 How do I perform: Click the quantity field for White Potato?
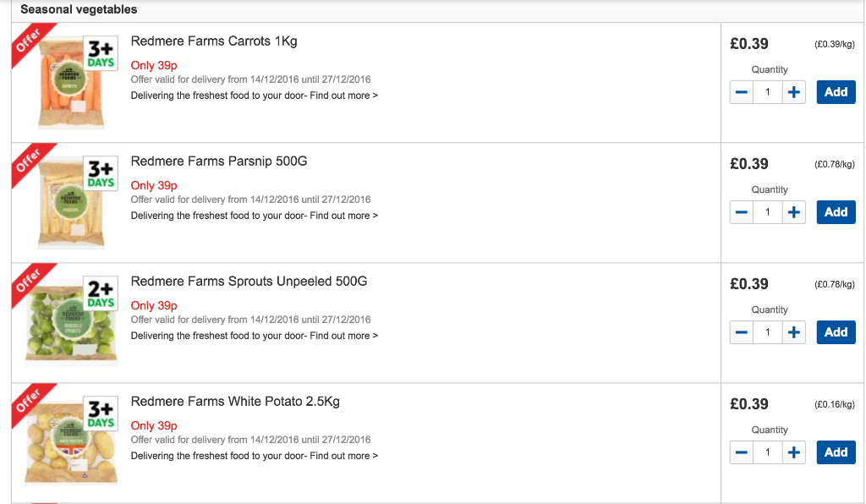click(768, 452)
